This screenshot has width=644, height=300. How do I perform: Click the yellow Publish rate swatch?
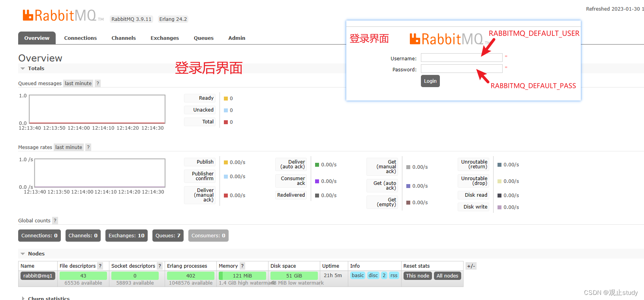click(x=226, y=162)
